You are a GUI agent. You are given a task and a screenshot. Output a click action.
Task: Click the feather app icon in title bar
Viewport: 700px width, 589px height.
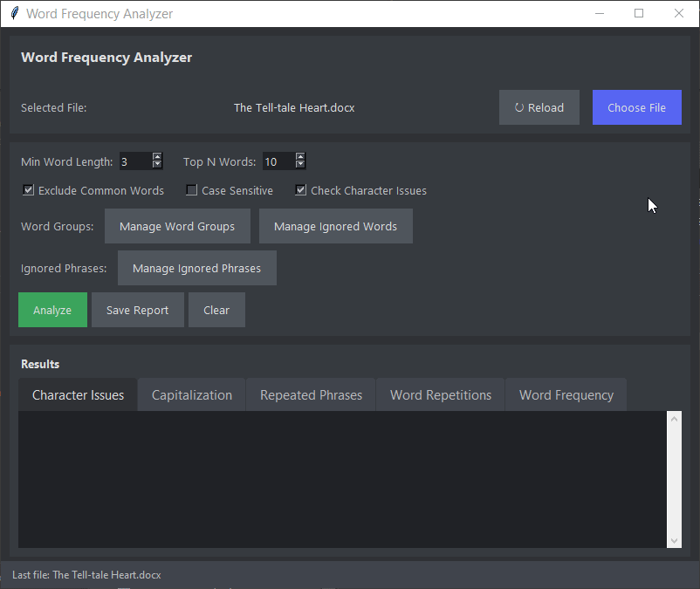click(14, 14)
